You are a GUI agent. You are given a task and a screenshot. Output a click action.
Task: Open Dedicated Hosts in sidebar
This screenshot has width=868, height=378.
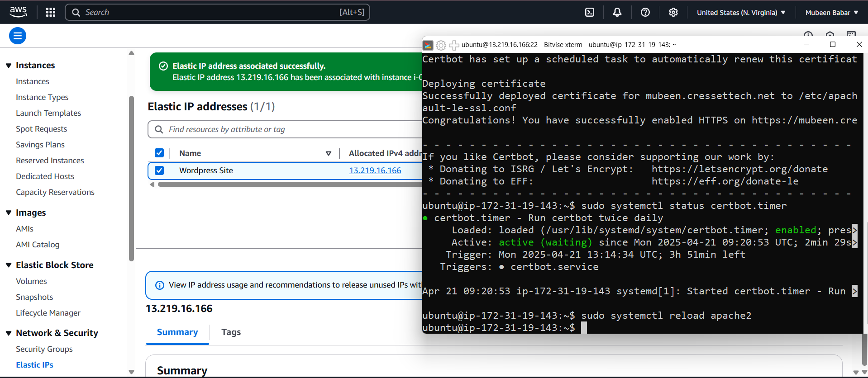point(45,176)
